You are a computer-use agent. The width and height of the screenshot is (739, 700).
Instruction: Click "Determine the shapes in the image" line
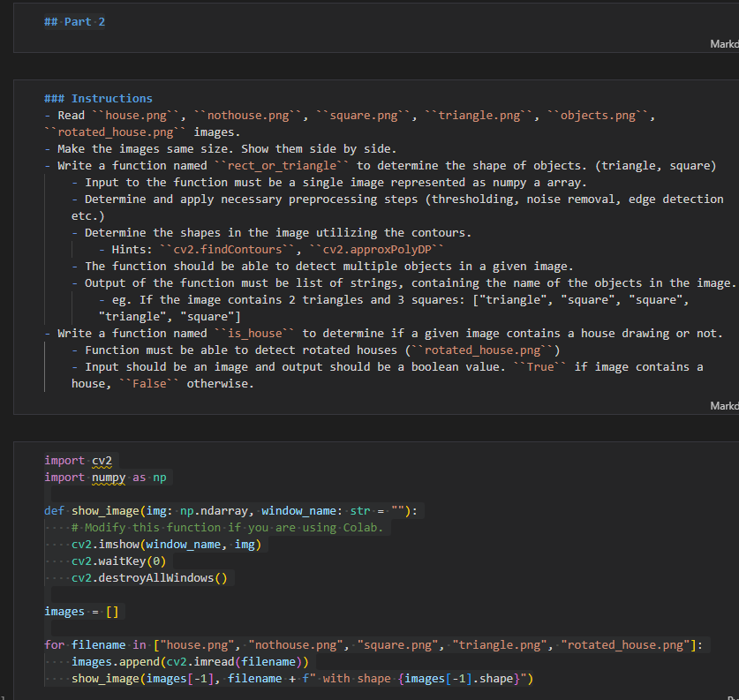tap(271, 233)
